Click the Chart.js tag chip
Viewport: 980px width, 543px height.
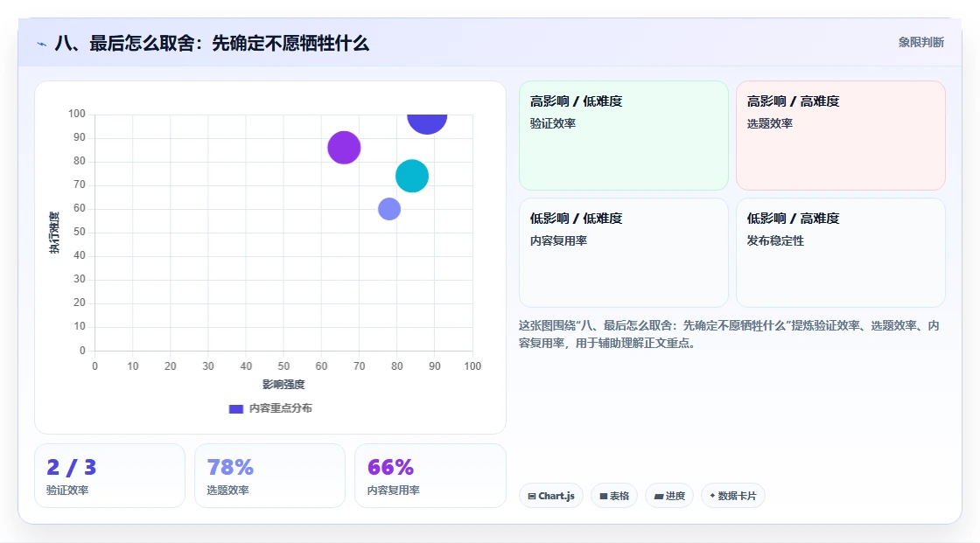(x=551, y=496)
